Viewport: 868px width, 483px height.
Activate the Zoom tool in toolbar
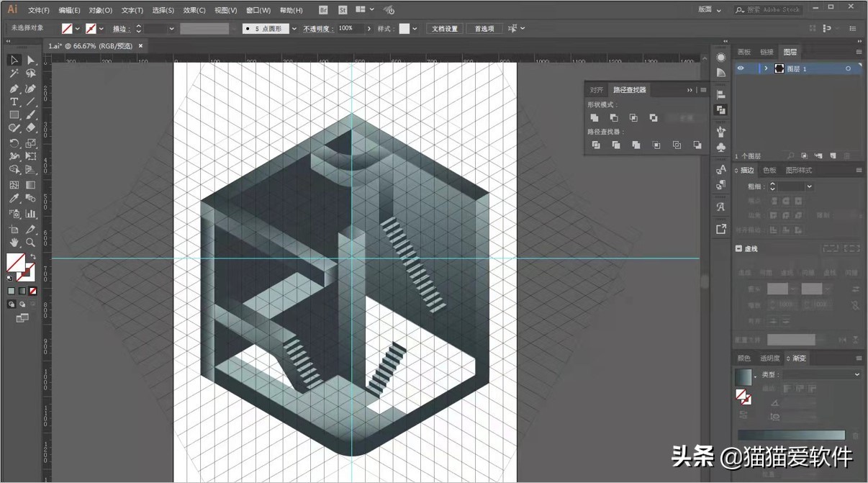pos(31,243)
